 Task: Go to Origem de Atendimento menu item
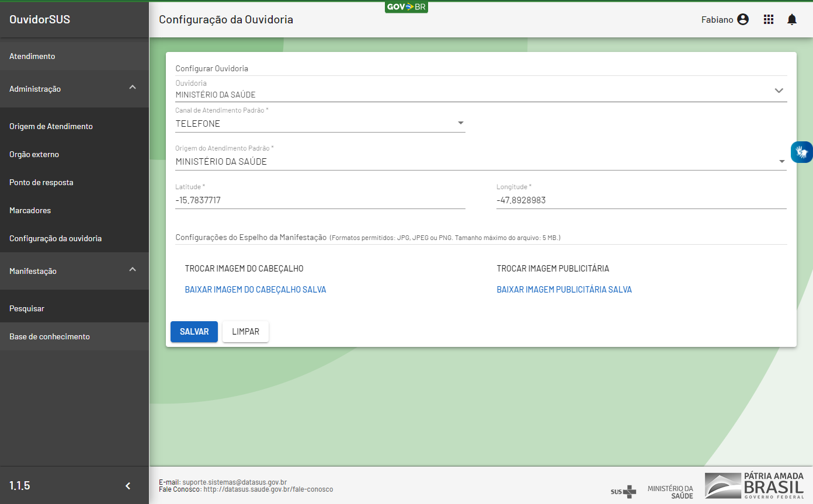coord(51,126)
